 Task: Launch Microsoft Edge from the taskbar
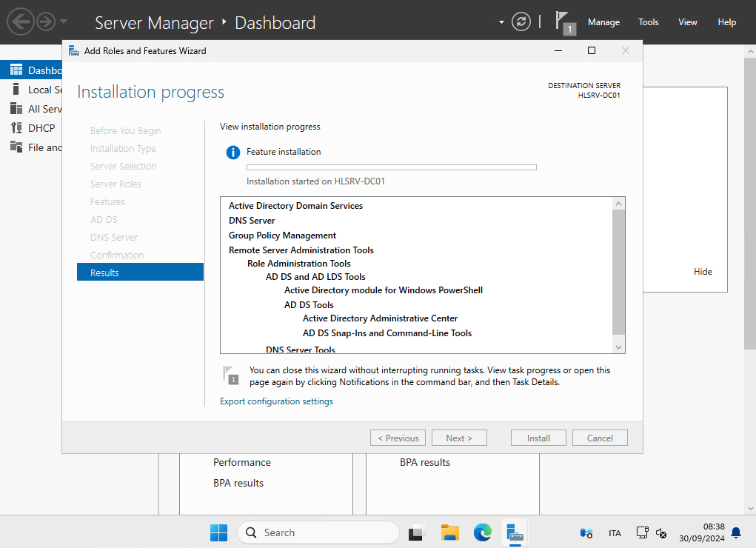tap(483, 532)
